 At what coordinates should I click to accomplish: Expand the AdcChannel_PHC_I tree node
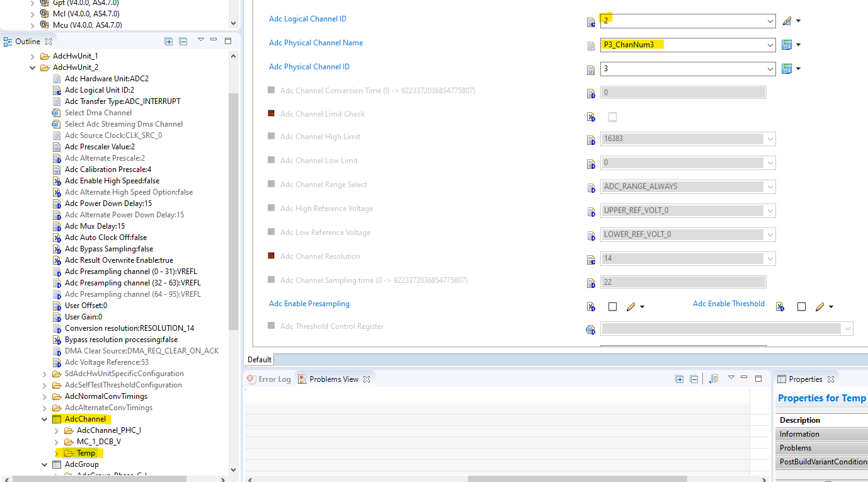tap(57, 430)
